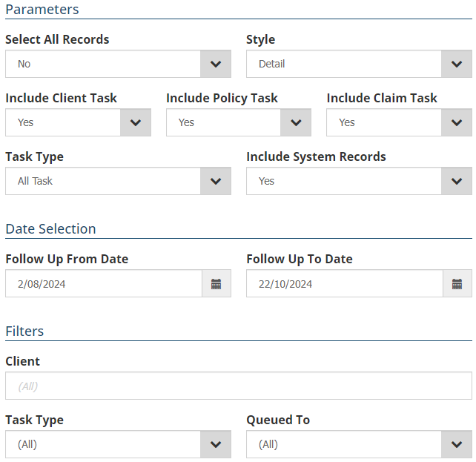Open the Include Claim Task Yes dropdown
Viewport: 476px width, 462px height.
[x=384, y=122]
